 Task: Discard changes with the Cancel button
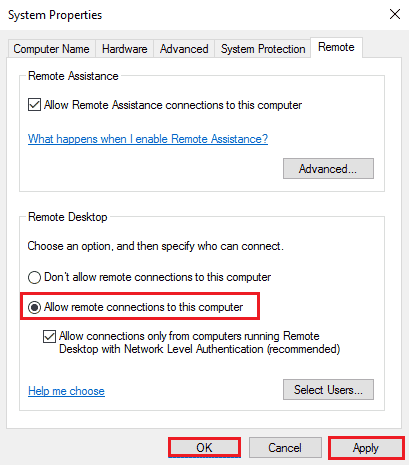click(285, 448)
